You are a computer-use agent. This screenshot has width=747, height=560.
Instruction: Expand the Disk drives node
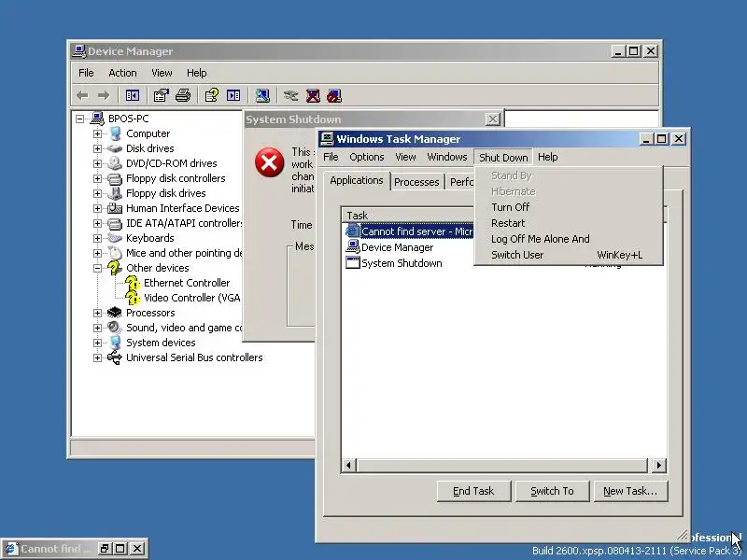point(98,148)
